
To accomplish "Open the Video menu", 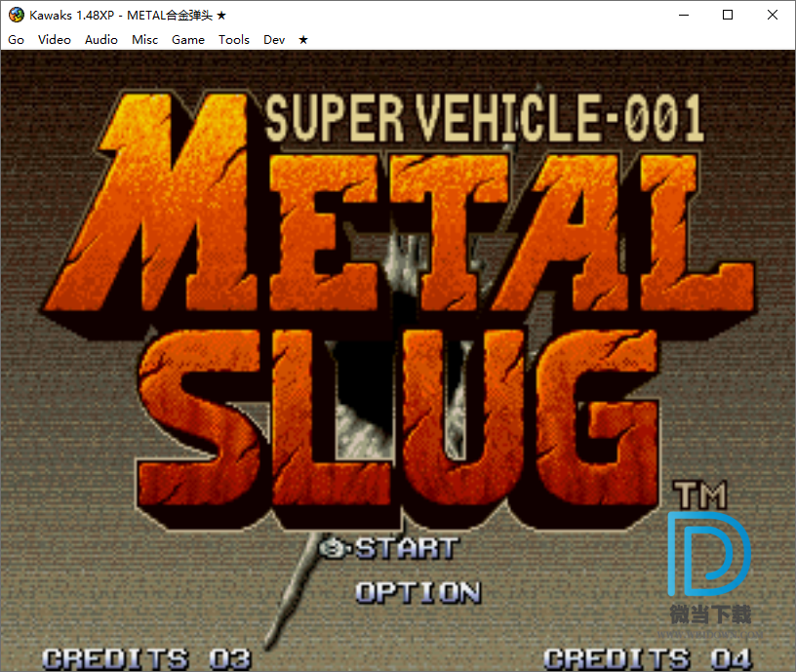I will click(55, 40).
